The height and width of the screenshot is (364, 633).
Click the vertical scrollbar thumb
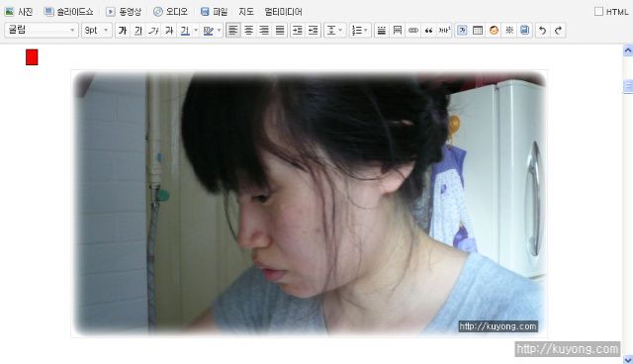628,86
